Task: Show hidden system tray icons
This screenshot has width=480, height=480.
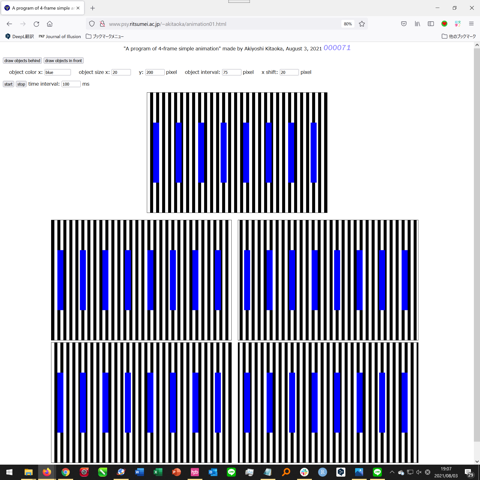Action: (392, 472)
